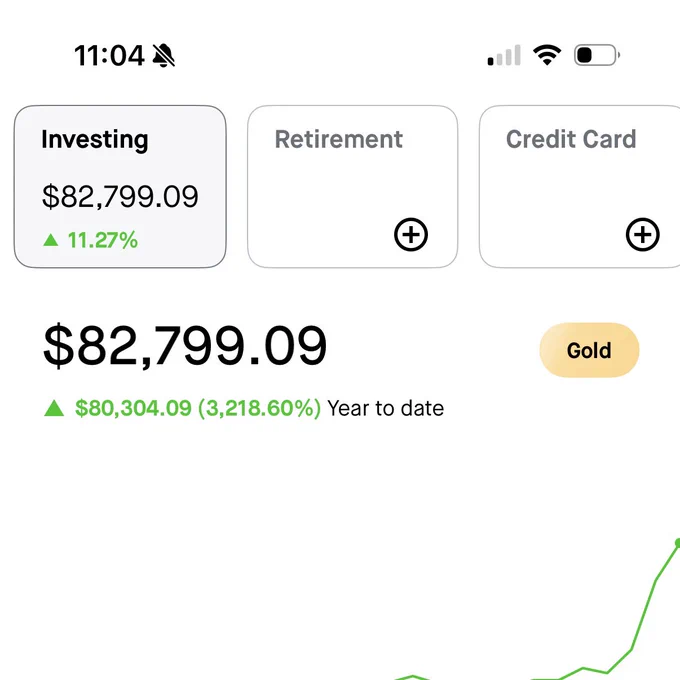This screenshot has width=680, height=680.
Task: Tap the Wi-Fi status icon
Action: [x=547, y=55]
